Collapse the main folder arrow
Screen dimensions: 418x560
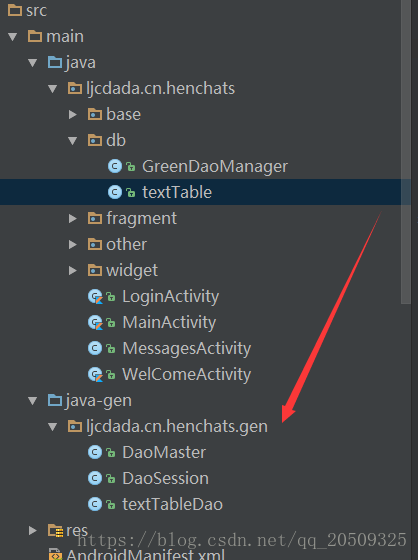point(13,37)
